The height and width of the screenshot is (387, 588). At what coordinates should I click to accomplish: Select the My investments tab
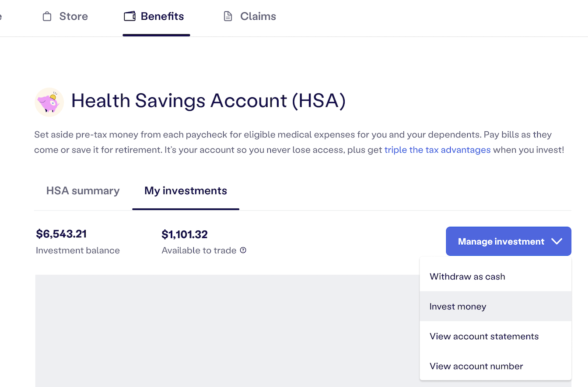[x=185, y=191]
